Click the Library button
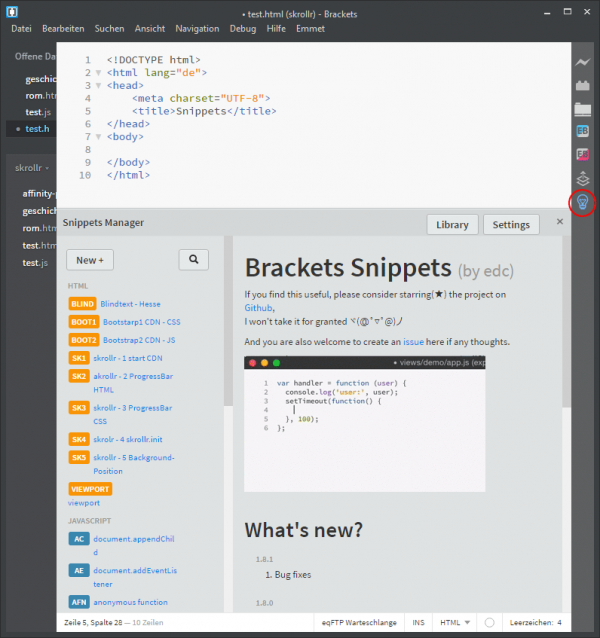 click(x=452, y=225)
